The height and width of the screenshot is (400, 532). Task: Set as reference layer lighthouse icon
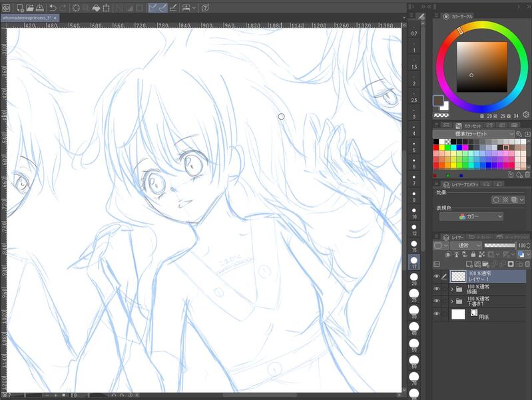pos(456,254)
